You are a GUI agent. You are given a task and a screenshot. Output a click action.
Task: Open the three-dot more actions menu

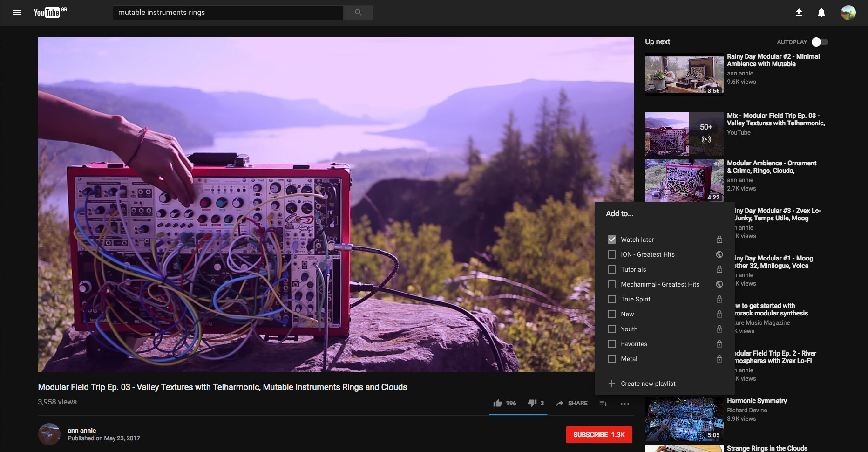coord(625,404)
